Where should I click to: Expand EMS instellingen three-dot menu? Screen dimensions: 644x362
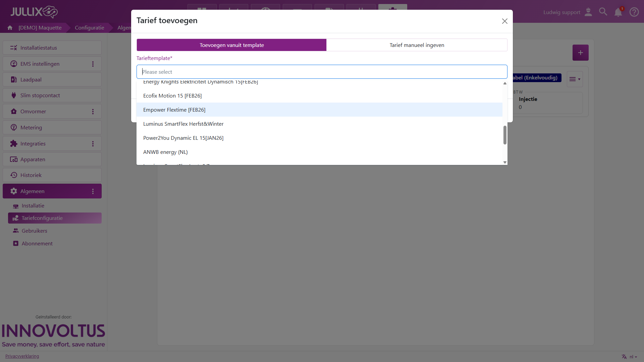93,64
